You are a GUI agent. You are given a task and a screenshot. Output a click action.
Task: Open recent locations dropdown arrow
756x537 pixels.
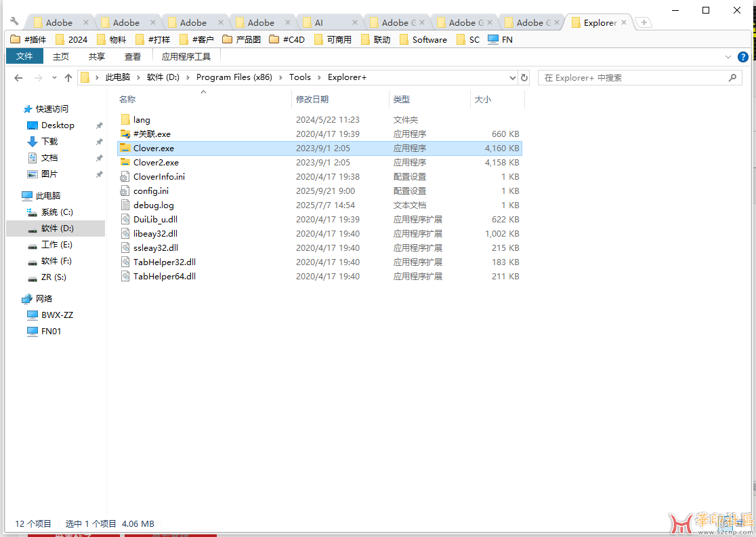tap(54, 78)
